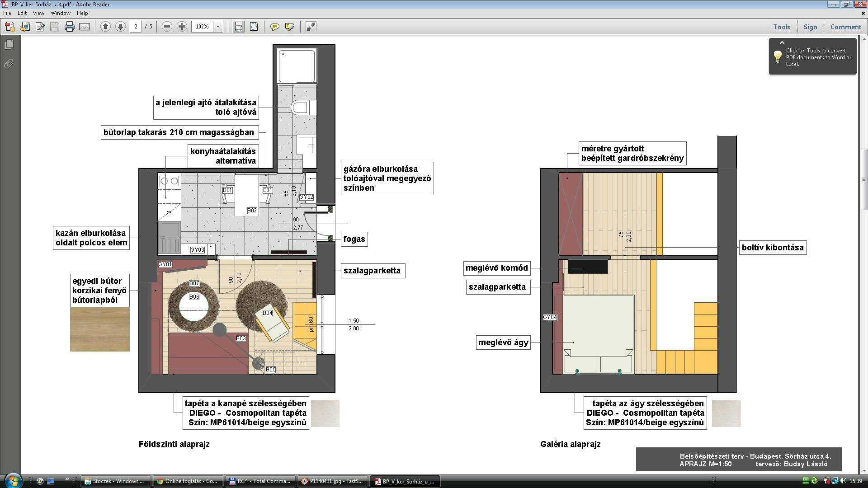Open the attachments paperclip panel
The height and width of the screenshot is (488, 868).
[8, 64]
